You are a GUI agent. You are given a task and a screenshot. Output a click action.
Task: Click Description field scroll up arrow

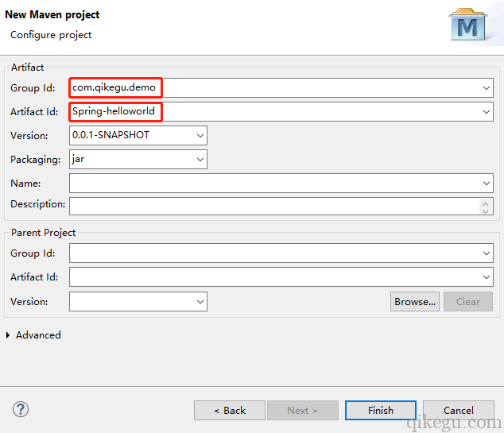(x=486, y=203)
